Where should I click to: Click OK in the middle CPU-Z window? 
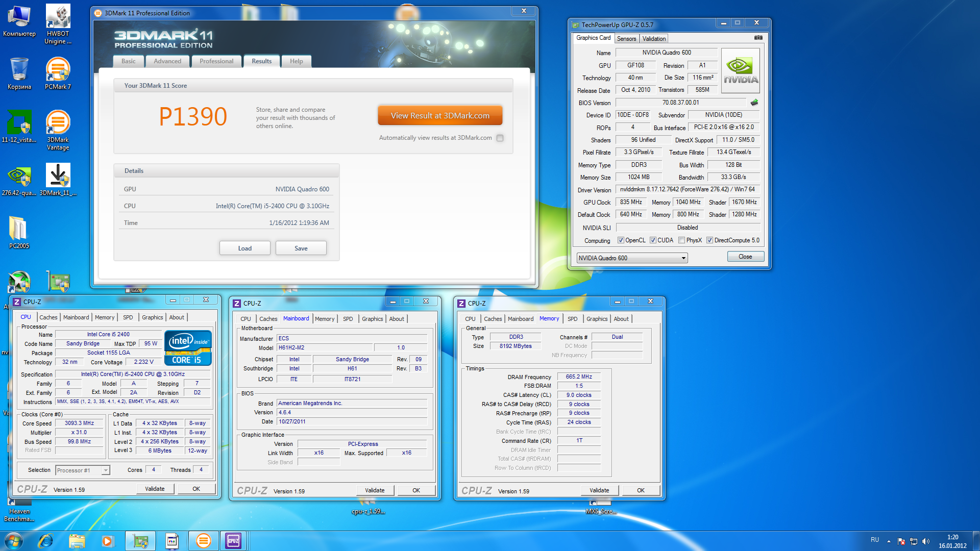416,490
